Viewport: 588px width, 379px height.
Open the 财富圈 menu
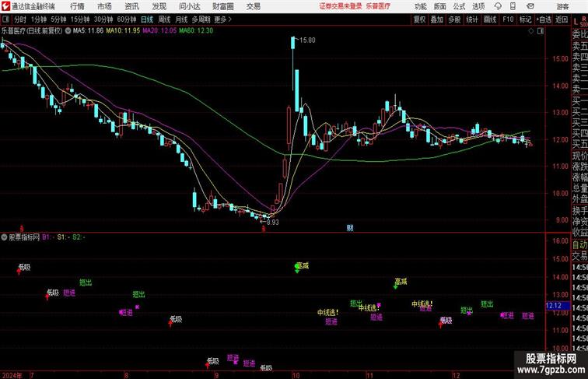pyautogui.click(x=222, y=6)
